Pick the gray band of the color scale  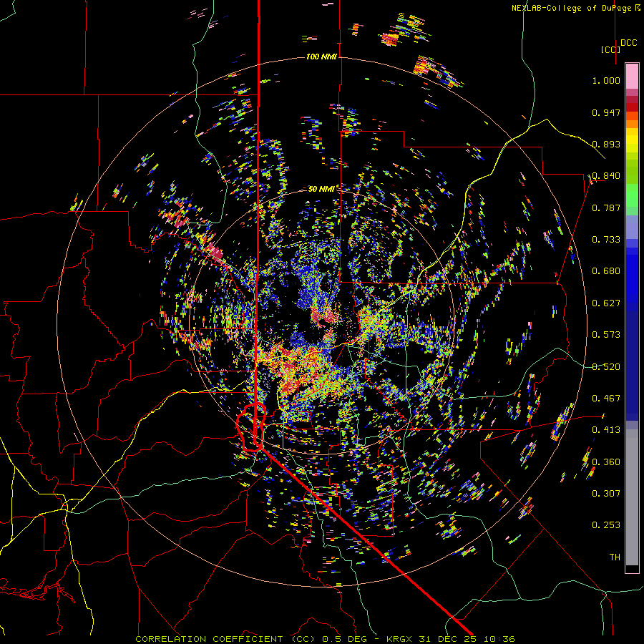tap(632, 497)
